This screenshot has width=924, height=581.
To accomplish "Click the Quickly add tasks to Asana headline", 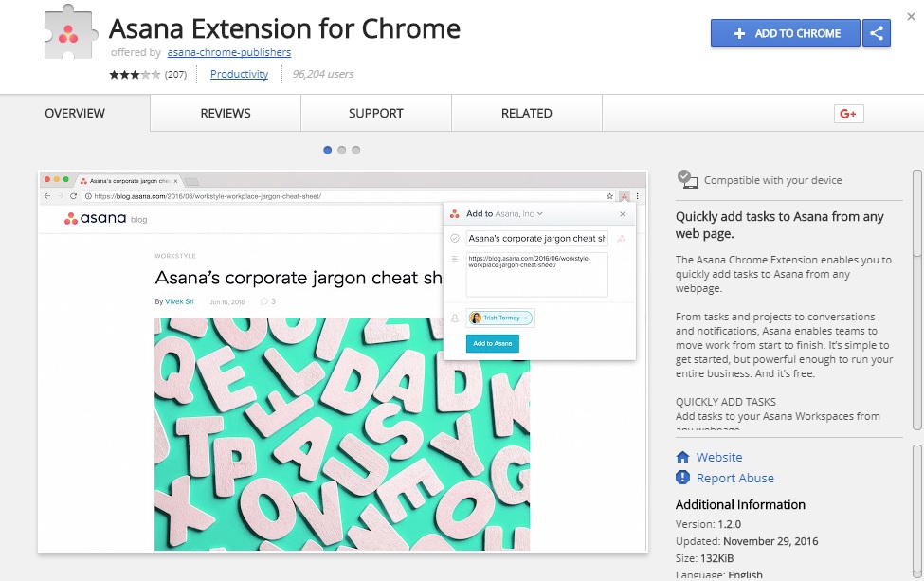I will [780, 225].
